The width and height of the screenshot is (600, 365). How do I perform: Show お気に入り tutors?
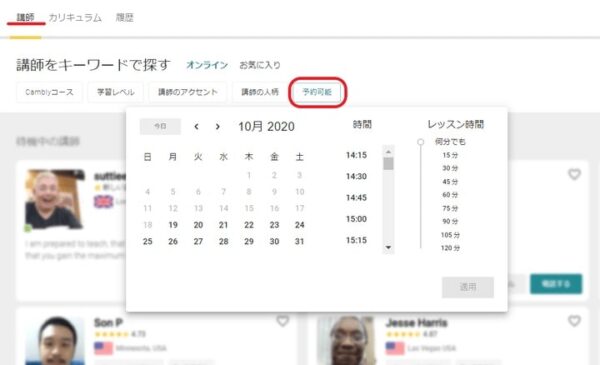(x=260, y=65)
